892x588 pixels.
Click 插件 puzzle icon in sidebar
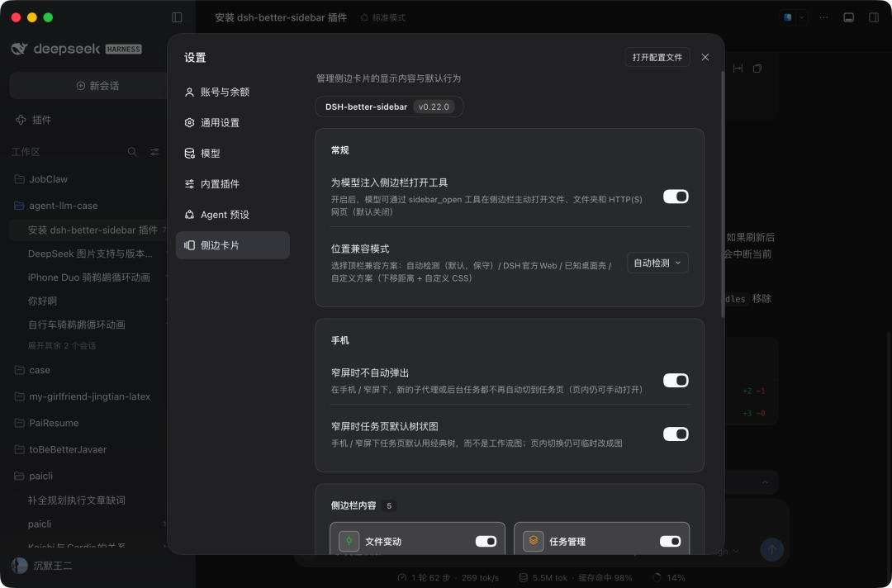coord(21,120)
